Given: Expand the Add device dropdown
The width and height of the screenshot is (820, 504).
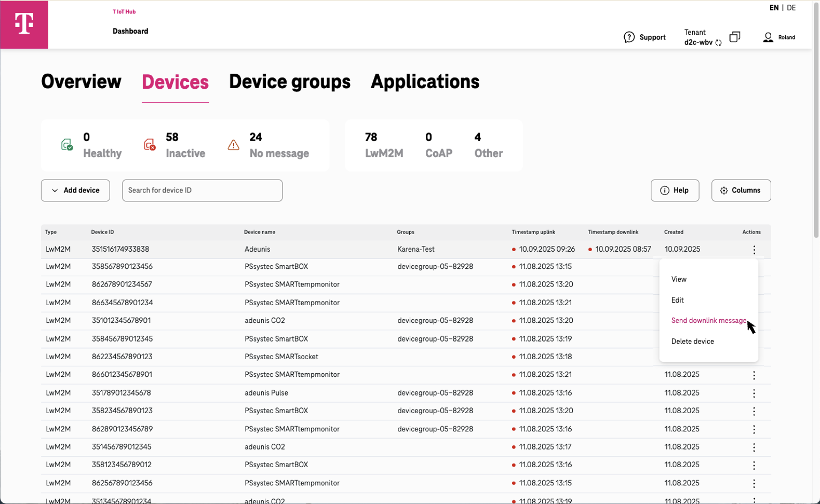Looking at the screenshot, I should pyautogui.click(x=75, y=190).
